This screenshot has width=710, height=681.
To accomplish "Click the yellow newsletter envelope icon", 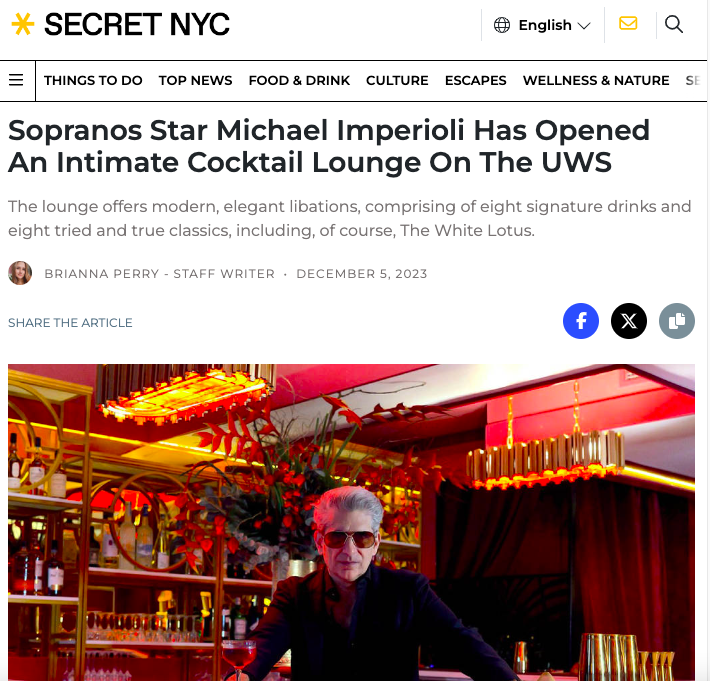I will pyautogui.click(x=628, y=24).
